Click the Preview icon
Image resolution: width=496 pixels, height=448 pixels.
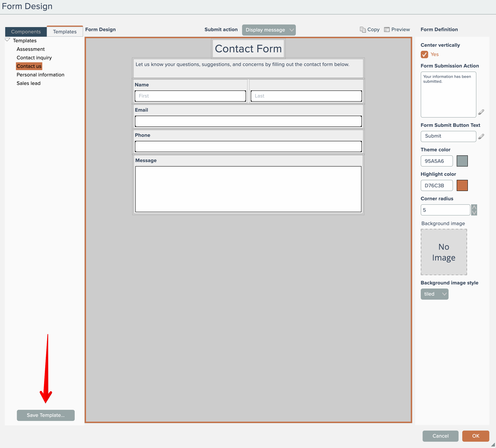387,29
